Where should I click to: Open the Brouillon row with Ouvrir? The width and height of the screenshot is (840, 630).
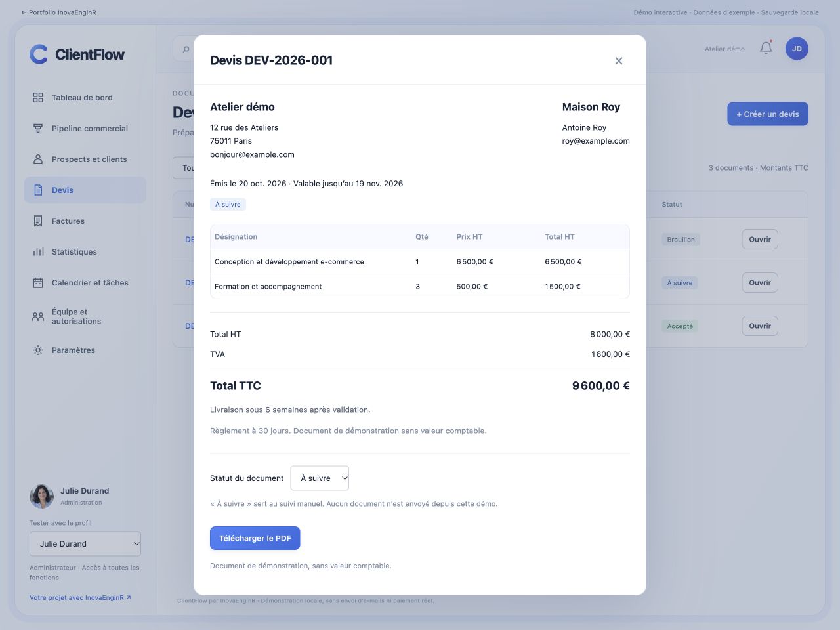(760, 240)
